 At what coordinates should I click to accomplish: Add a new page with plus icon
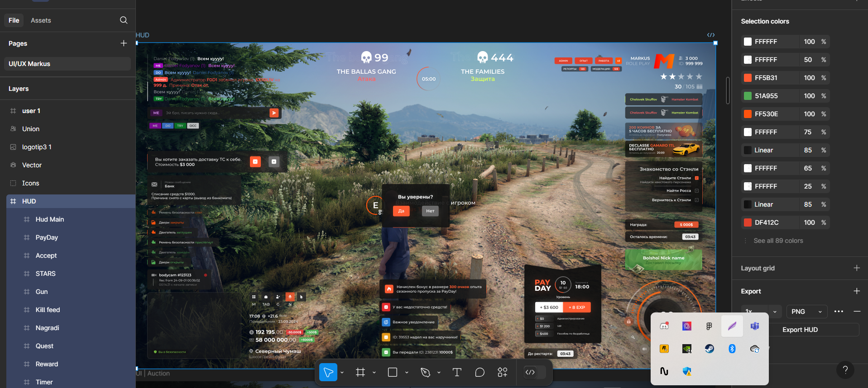tap(124, 43)
